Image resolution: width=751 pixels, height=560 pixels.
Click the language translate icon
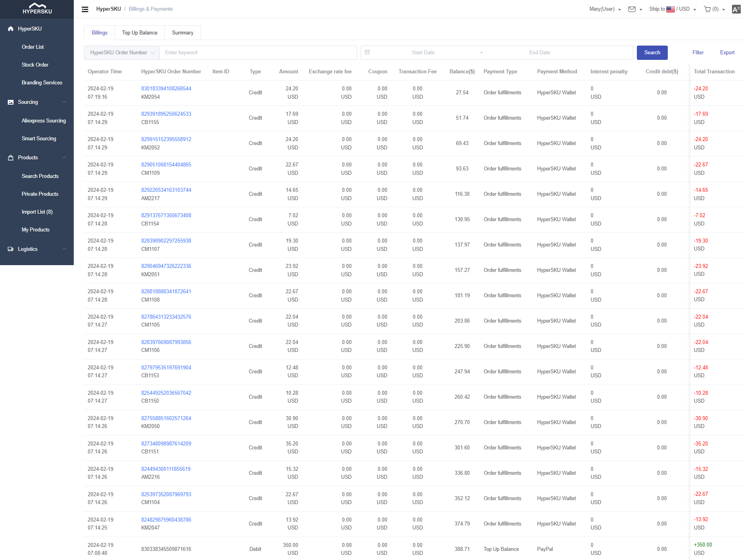[736, 9]
